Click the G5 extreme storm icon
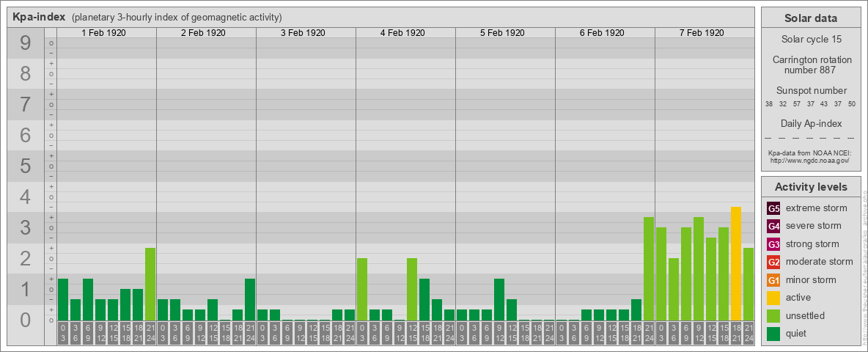 coord(774,209)
